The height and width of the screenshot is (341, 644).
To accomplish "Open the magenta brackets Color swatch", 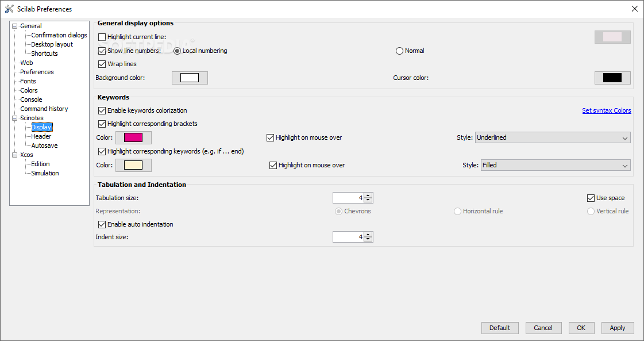I will coord(133,137).
